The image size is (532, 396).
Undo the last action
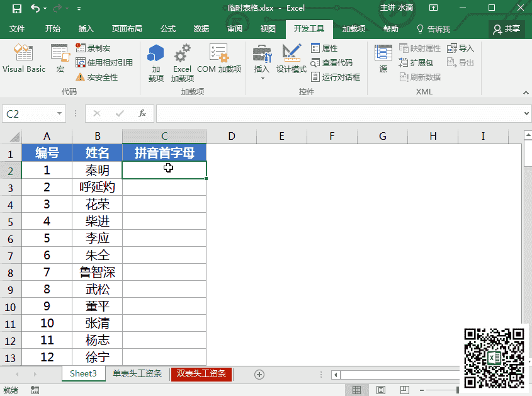pyautogui.click(x=35, y=8)
